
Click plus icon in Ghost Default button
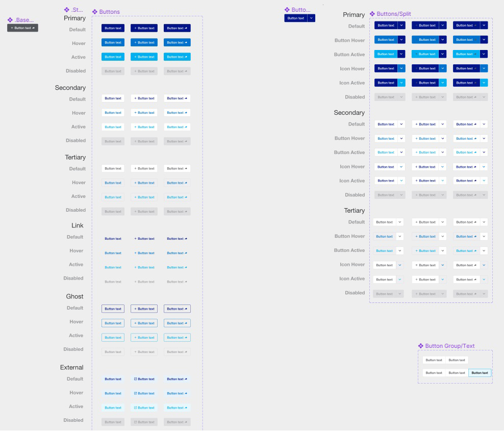tap(135, 309)
